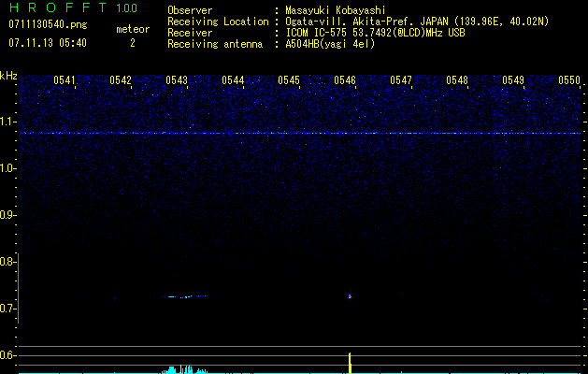
Task: Click the 'meteor' label
Action: pyautogui.click(x=133, y=29)
